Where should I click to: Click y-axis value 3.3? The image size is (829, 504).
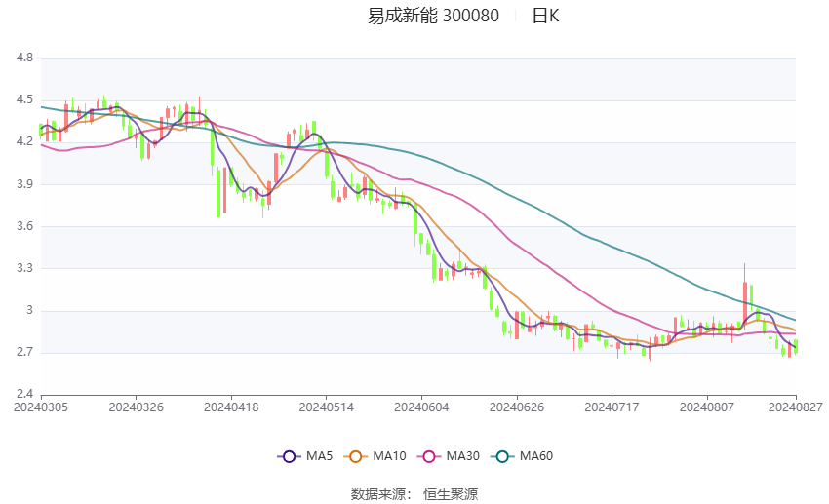[x=24, y=268]
